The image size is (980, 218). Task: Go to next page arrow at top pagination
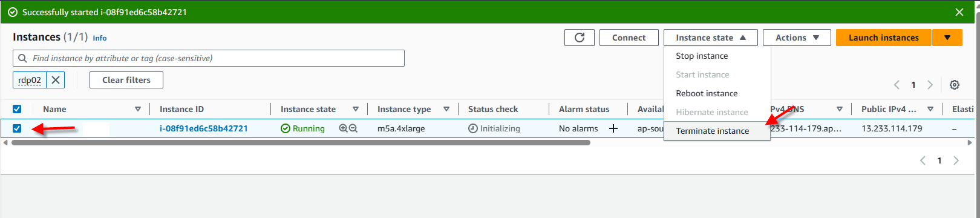[x=930, y=85]
